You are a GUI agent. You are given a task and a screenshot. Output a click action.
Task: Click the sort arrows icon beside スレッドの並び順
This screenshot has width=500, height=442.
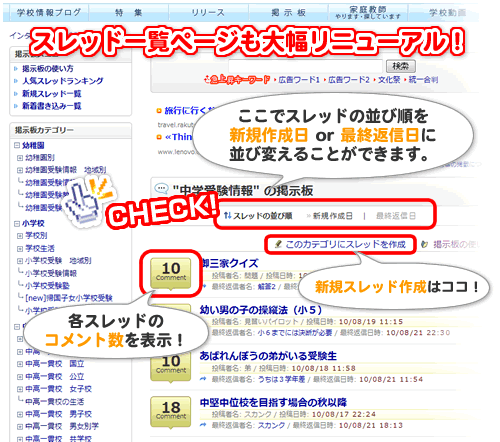(x=227, y=216)
